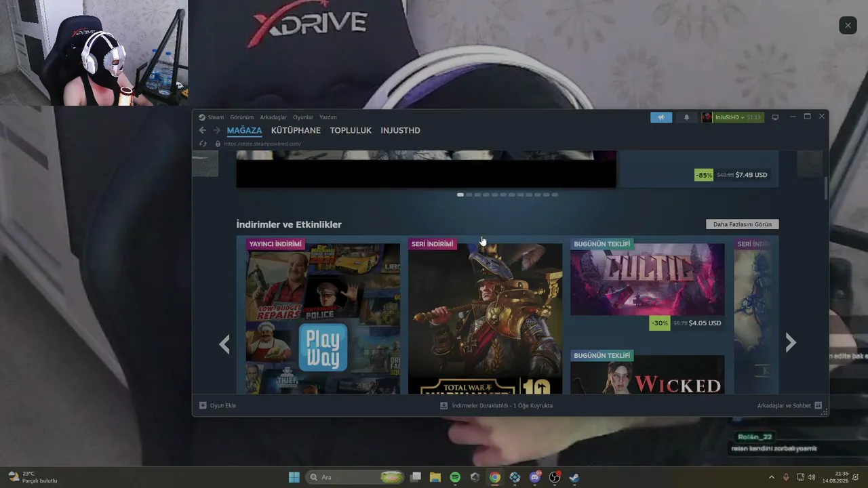Open Arkadaşlar ve Sohbet panel
This screenshot has width=868, height=488.
(x=784, y=405)
